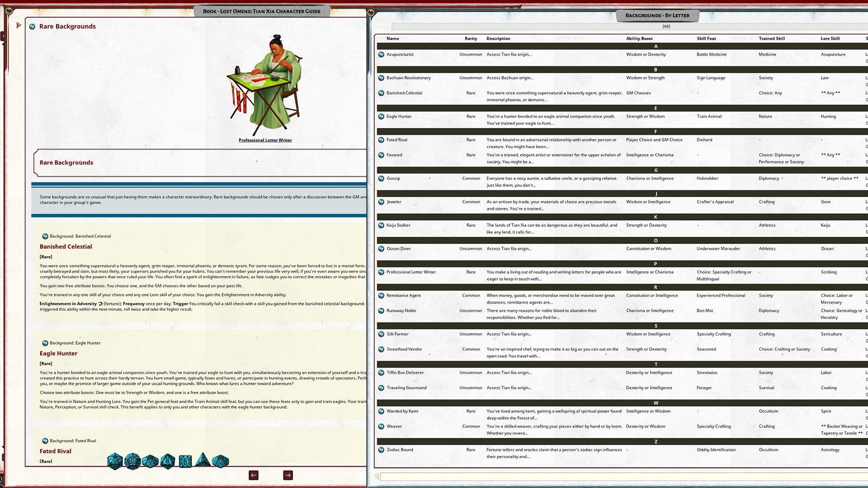Screen dimensions: 868x488
Task: Go to next page with right arrow button
Action: point(288,475)
